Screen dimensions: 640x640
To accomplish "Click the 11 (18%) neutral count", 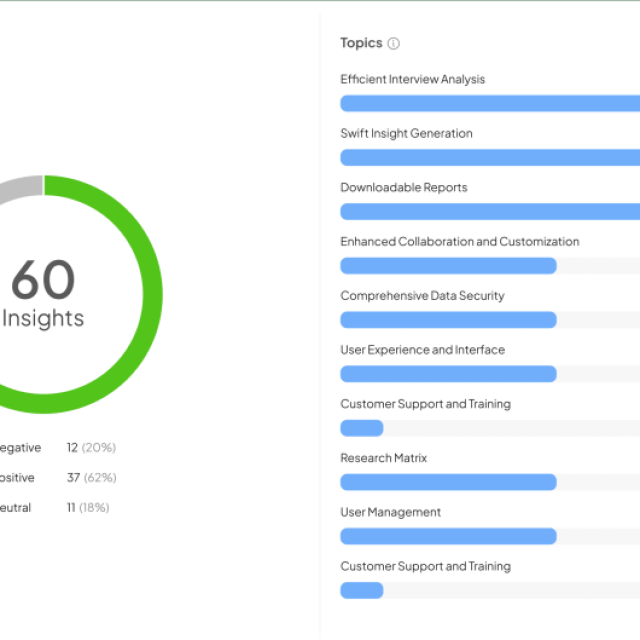I will pyautogui.click(x=88, y=508).
